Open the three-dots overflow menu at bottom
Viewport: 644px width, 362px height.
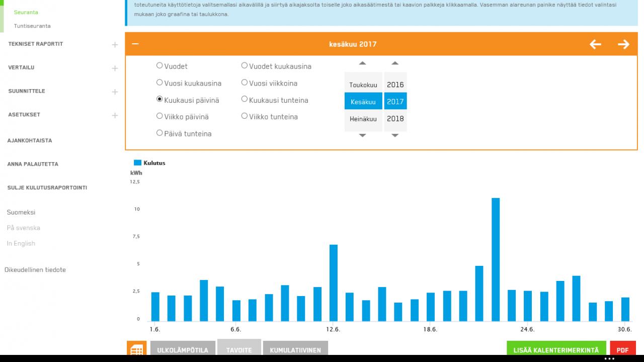point(609,358)
